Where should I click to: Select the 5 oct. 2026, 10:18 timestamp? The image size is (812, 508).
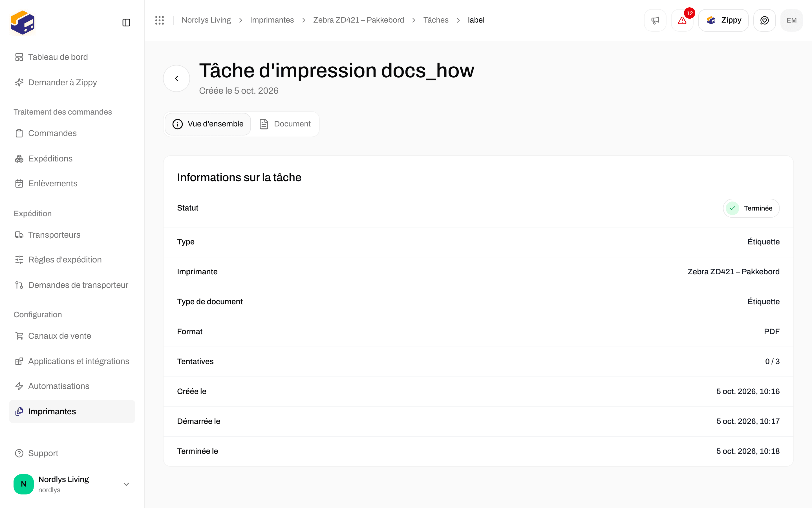coord(748,451)
